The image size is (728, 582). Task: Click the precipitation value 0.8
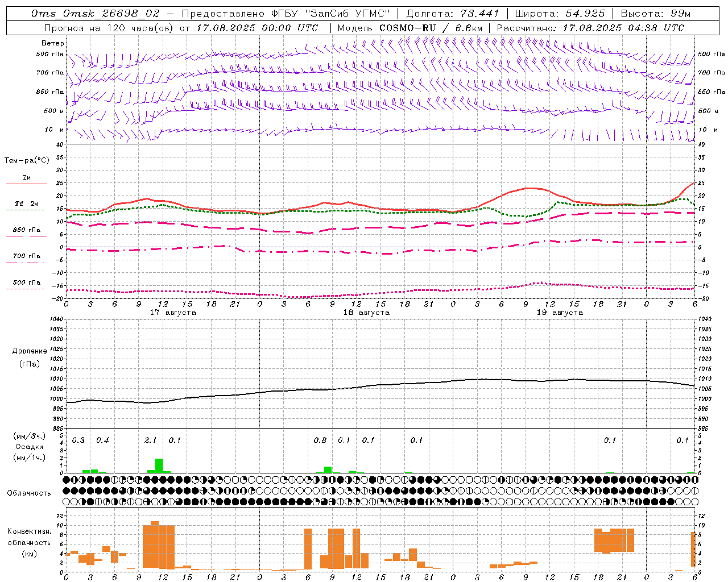320,440
